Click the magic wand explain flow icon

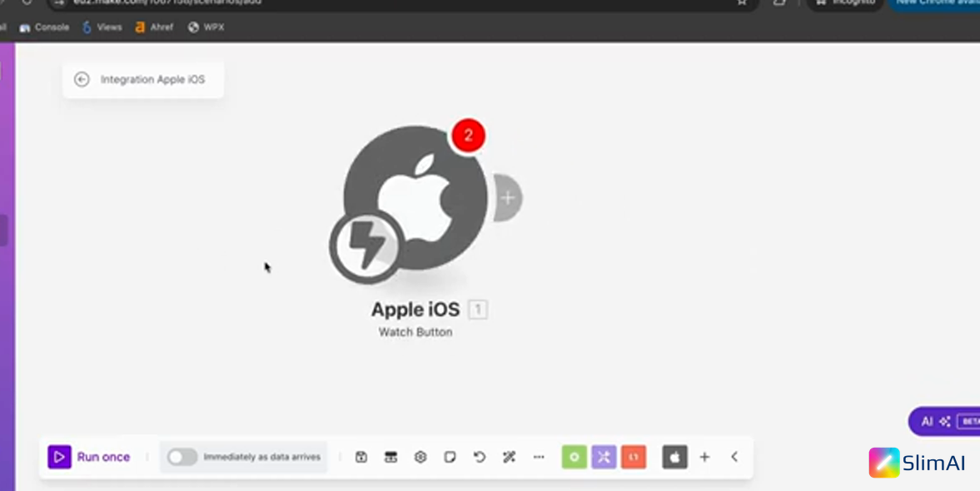coord(509,457)
